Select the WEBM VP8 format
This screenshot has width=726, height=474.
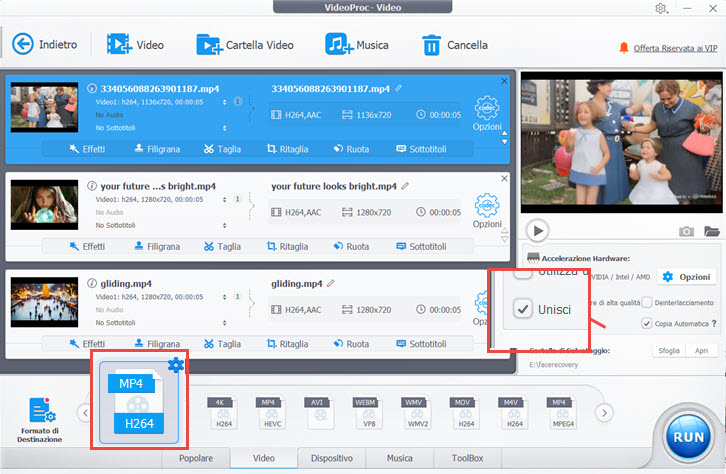click(x=369, y=412)
